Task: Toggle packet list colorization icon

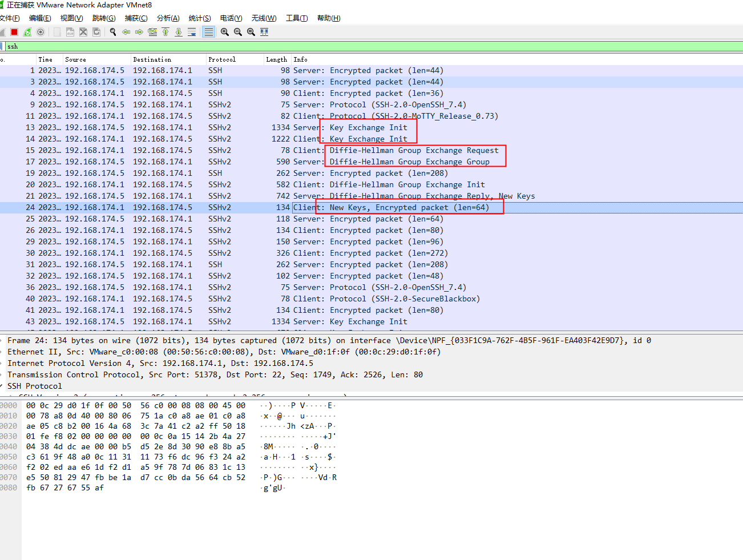Action: pos(209,32)
